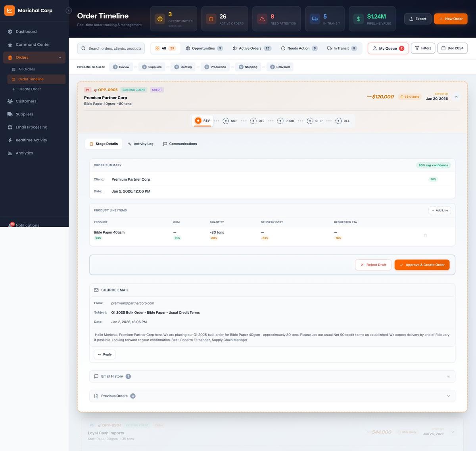
Task: Expand the Previous Orders section
Action: 272,396
